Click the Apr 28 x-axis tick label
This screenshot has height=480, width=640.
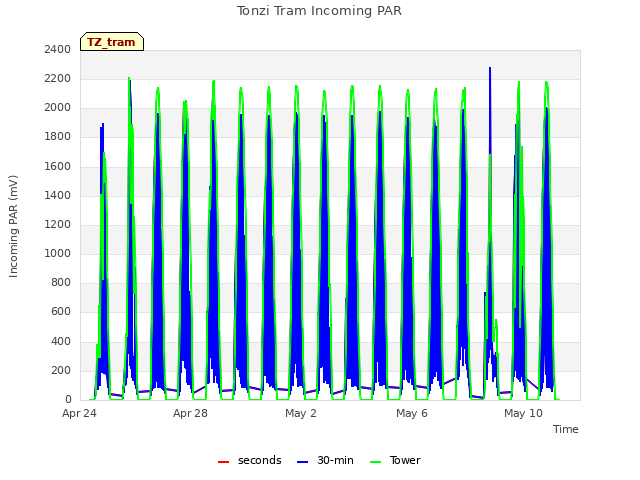tap(190, 413)
